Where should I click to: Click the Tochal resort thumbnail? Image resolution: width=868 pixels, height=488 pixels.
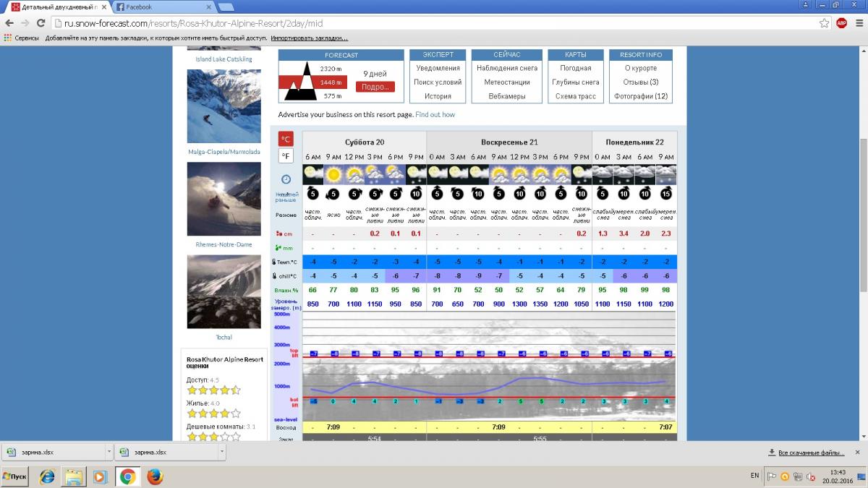[224, 291]
